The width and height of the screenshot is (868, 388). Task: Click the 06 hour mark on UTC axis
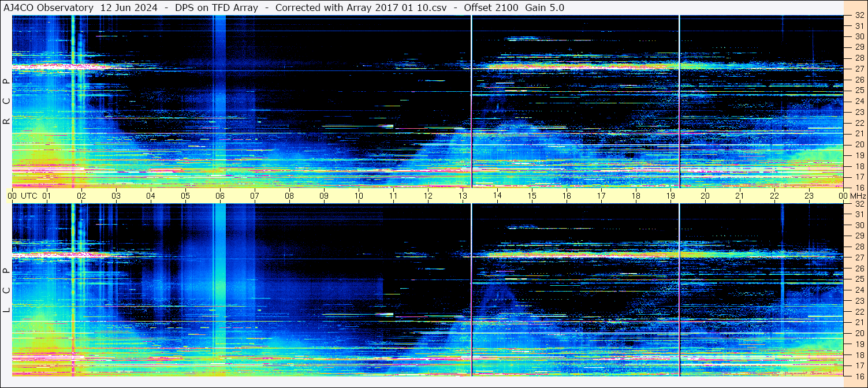[x=220, y=196]
